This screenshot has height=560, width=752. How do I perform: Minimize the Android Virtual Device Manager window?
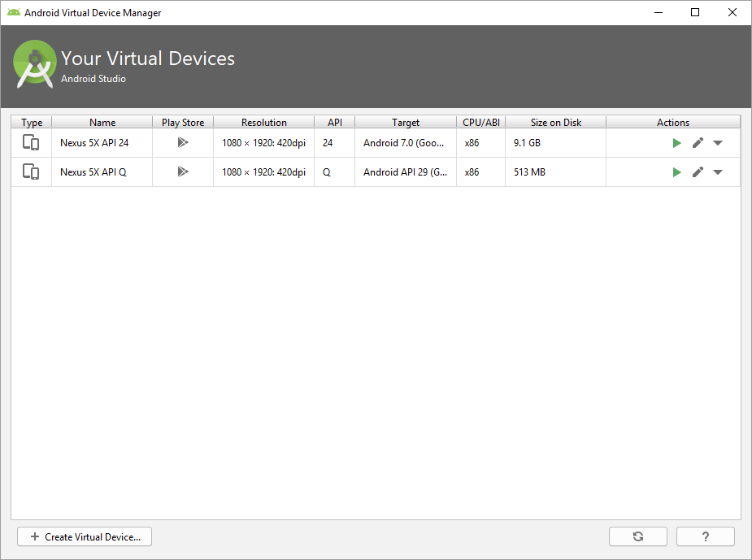(x=659, y=12)
